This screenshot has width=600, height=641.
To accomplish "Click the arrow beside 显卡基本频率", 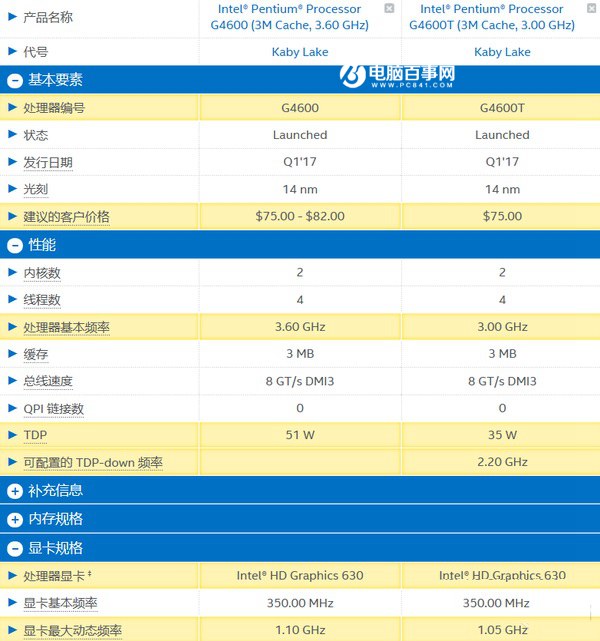I will pyautogui.click(x=12, y=603).
